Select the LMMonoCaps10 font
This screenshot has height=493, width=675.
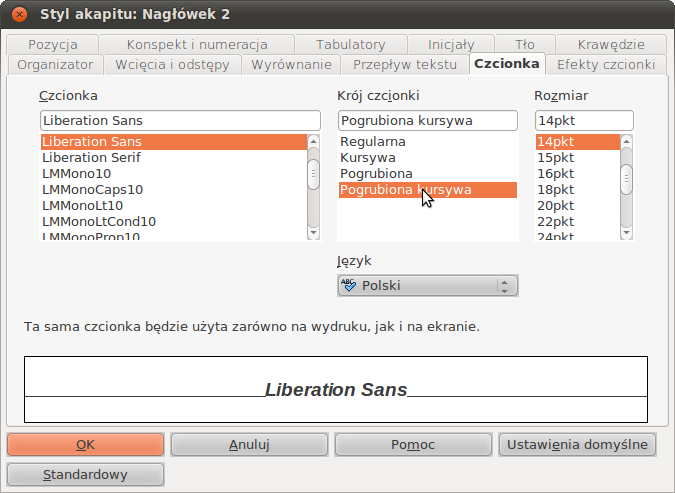coord(93,190)
